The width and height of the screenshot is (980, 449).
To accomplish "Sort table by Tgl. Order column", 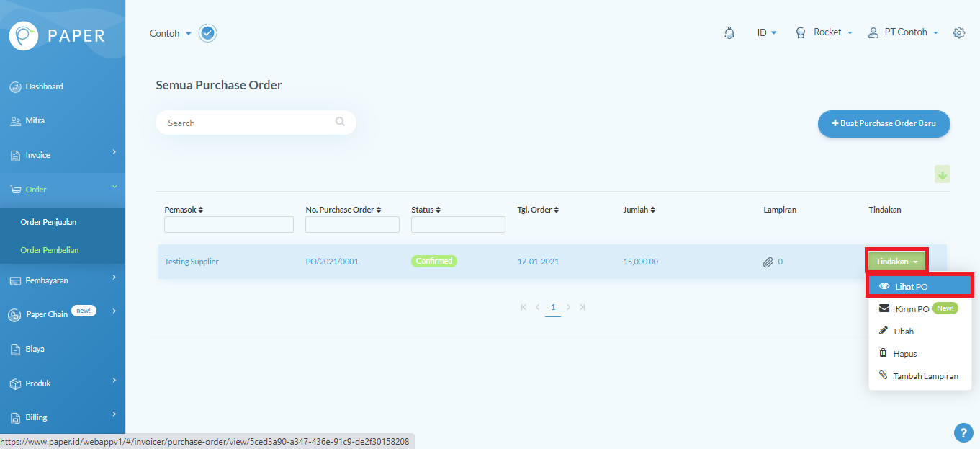I will click(x=538, y=210).
